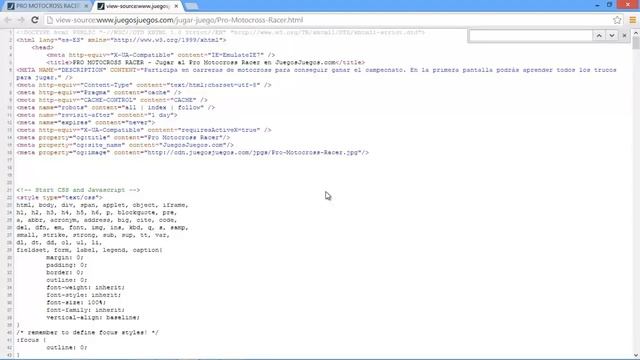Go back to the previous page
The image size is (640, 360).
pos(8,20)
